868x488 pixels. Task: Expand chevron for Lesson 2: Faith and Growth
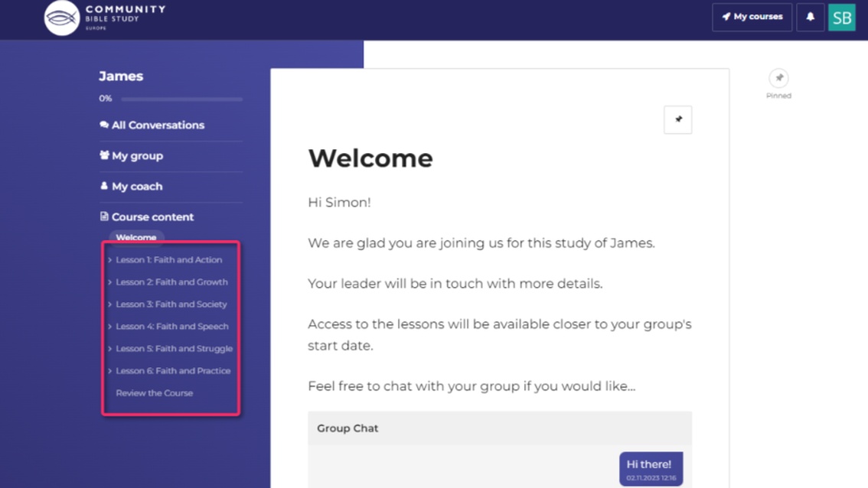point(109,282)
